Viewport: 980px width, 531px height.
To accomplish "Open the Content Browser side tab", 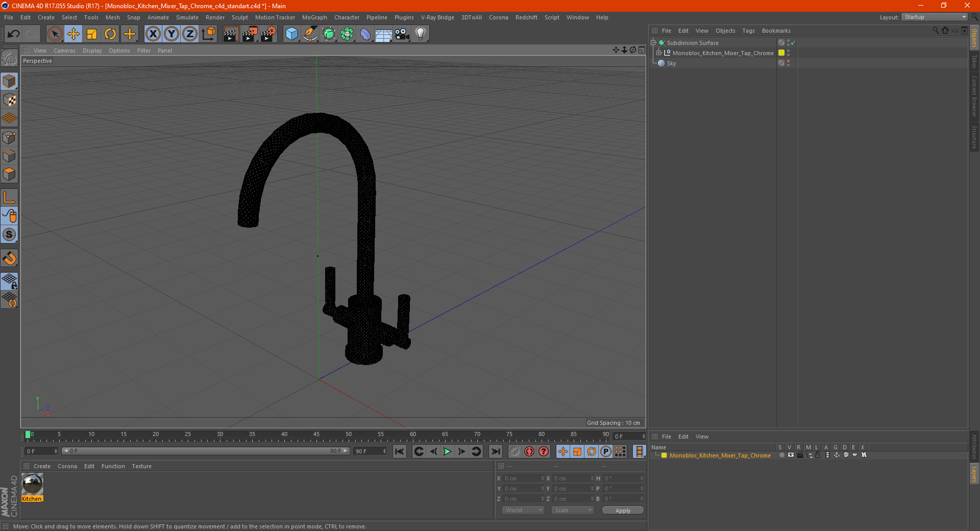I will pyautogui.click(x=974, y=96).
